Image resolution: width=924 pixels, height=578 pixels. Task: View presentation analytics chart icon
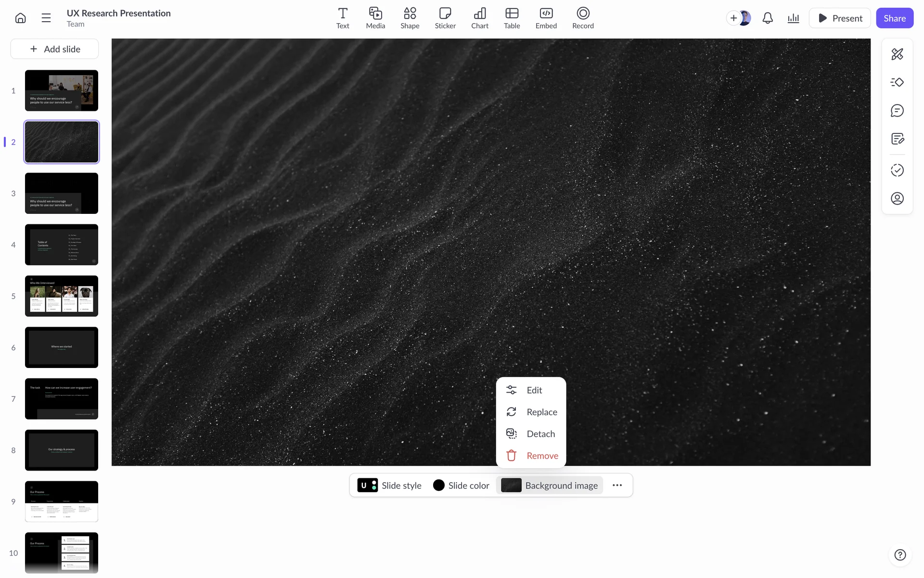(793, 18)
